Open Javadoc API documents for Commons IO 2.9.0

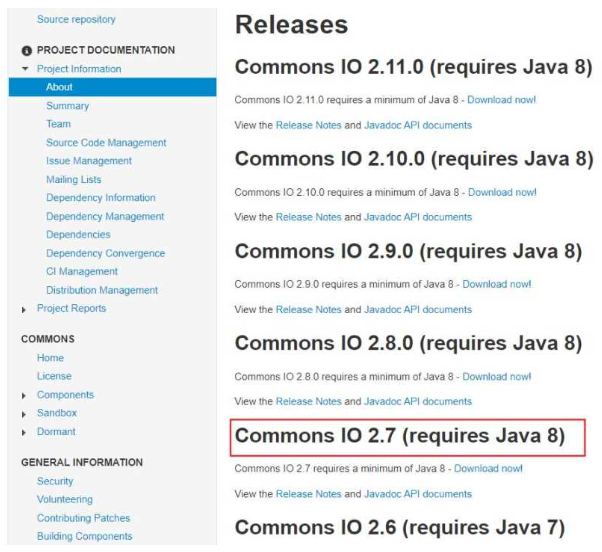point(417,309)
